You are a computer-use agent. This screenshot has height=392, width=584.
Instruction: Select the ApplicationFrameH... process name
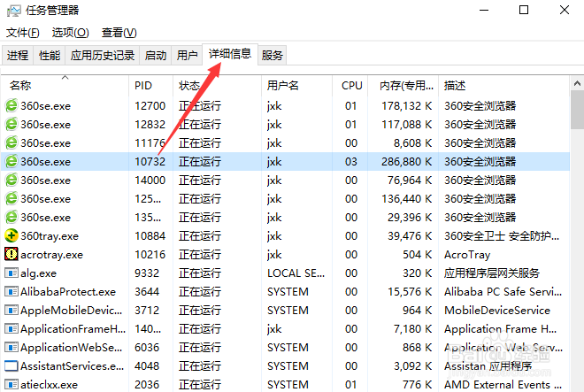73,329
